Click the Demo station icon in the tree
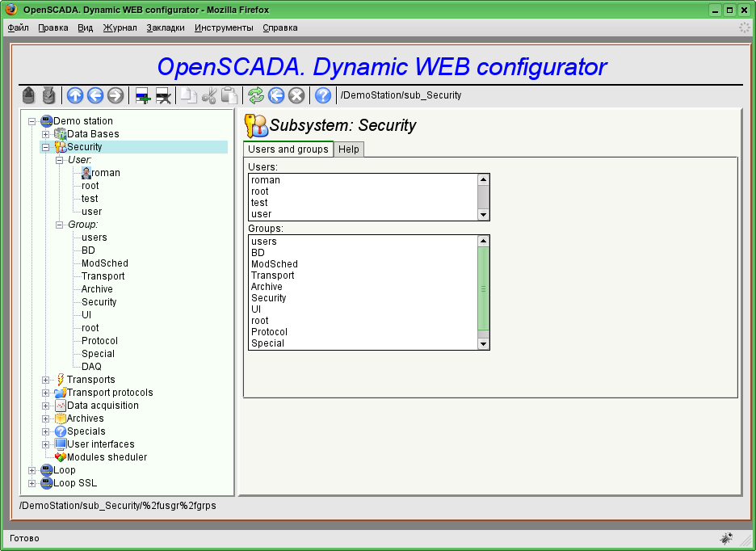756x551 pixels. (x=47, y=120)
